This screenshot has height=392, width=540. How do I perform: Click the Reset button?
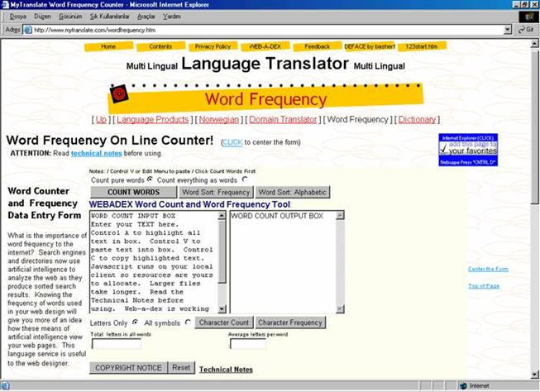pyautogui.click(x=181, y=367)
